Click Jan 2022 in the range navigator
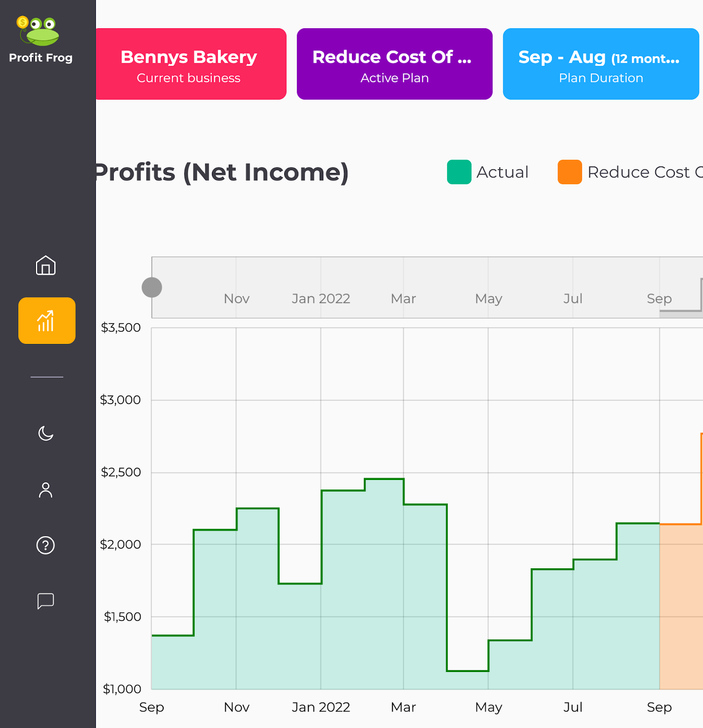This screenshot has height=728, width=703. [x=321, y=299]
